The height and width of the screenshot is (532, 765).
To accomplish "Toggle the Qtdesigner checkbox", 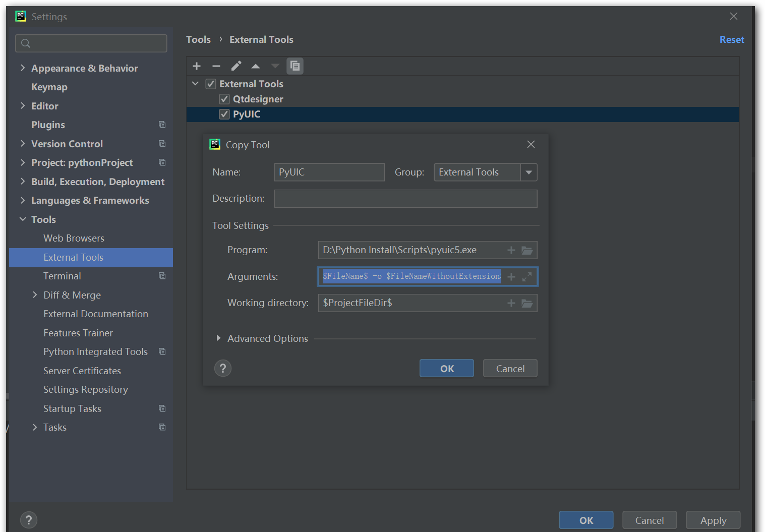I will (x=224, y=99).
